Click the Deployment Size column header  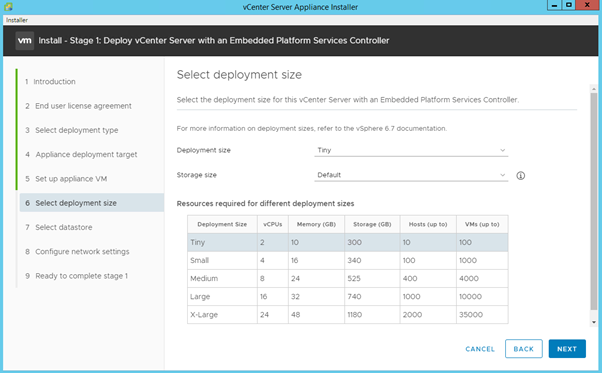pos(222,224)
